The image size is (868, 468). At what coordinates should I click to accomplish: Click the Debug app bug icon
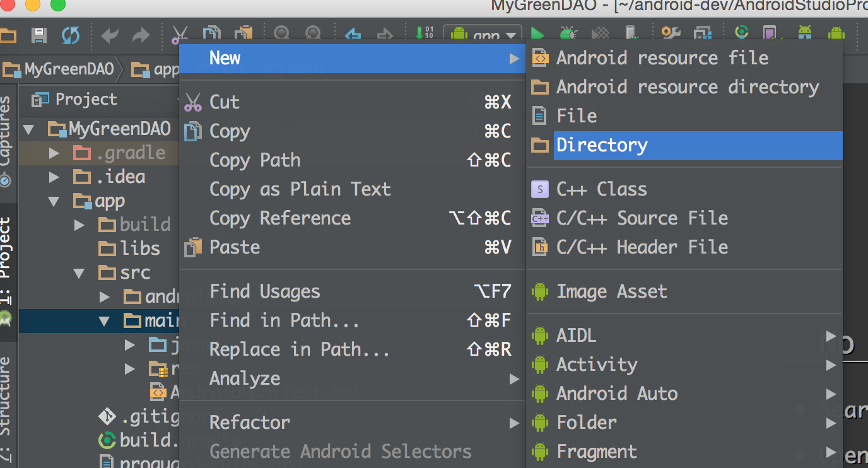(568, 34)
